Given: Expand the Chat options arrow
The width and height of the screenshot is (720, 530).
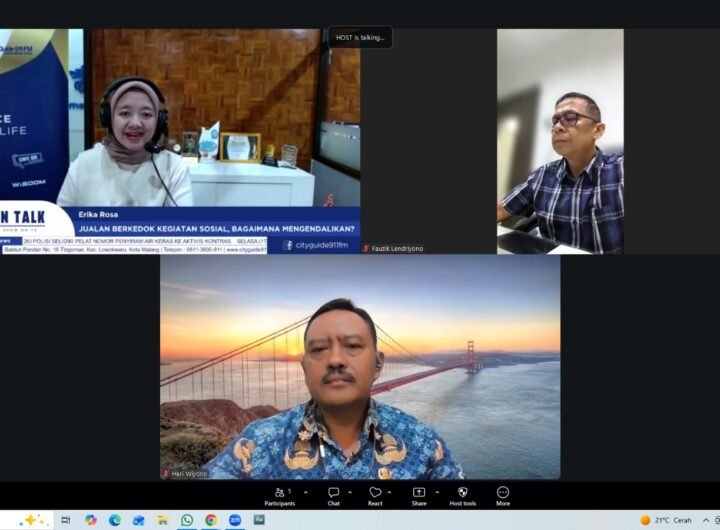Looking at the screenshot, I should (349, 492).
